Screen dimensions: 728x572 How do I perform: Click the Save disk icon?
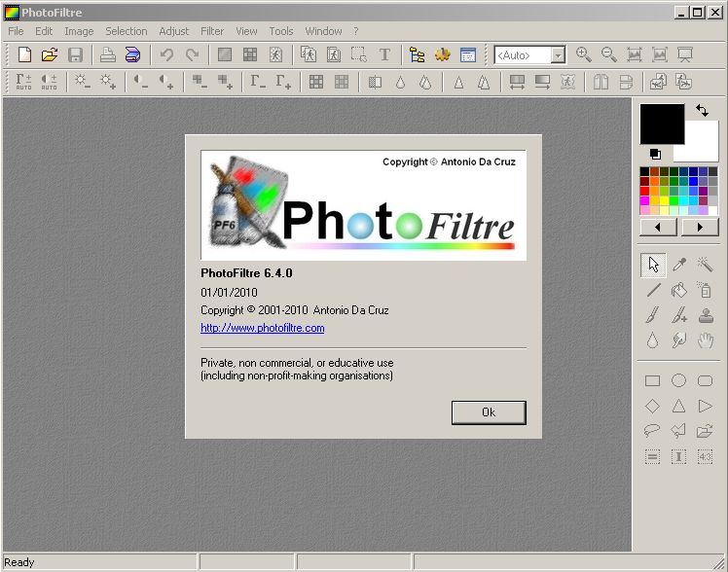[75, 54]
